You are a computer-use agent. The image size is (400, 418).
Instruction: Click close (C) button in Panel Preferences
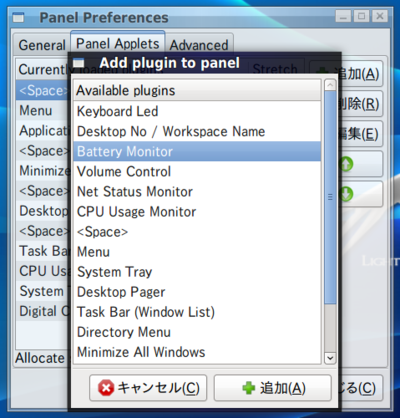click(360, 388)
